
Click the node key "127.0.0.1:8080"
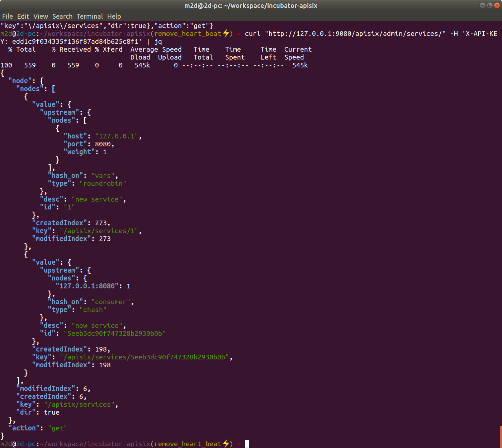click(x=87, y=286)
